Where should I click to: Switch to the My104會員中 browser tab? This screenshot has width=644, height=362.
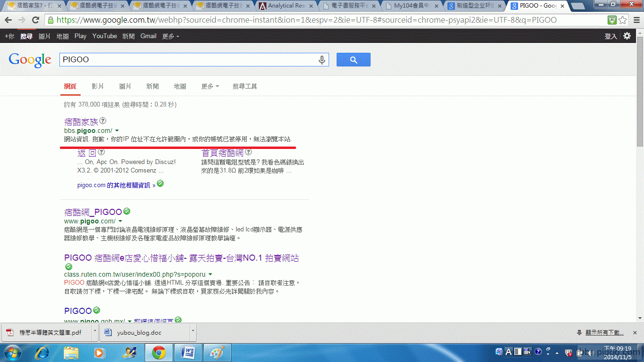tap(412, 6)
